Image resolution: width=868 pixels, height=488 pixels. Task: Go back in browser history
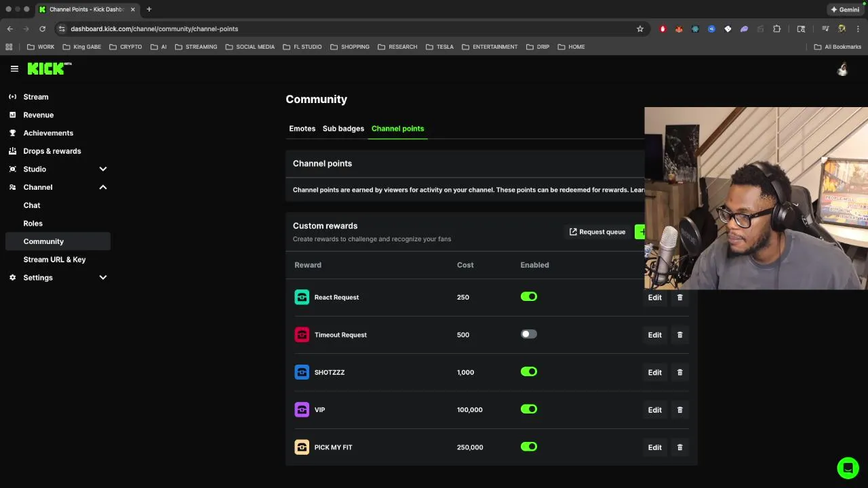[x=9, y=29]
